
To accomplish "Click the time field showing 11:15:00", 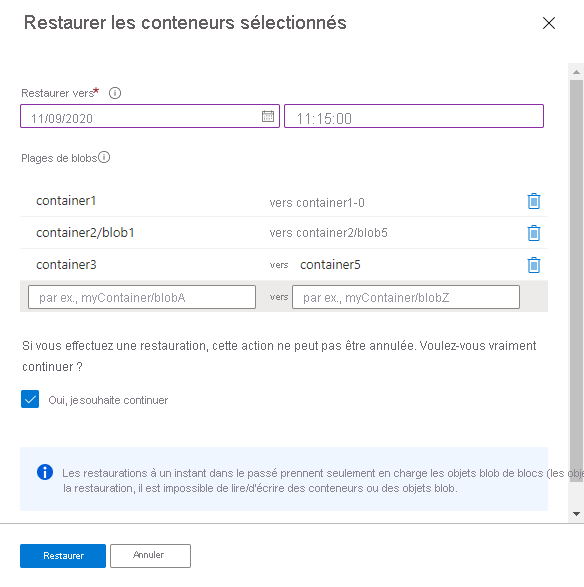I will (414, 116).
